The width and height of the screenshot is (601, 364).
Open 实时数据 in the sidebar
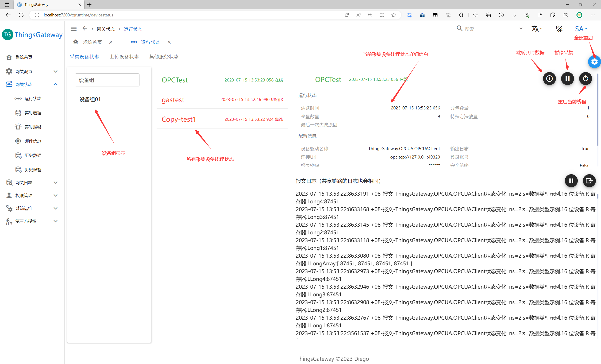(33, 113)
